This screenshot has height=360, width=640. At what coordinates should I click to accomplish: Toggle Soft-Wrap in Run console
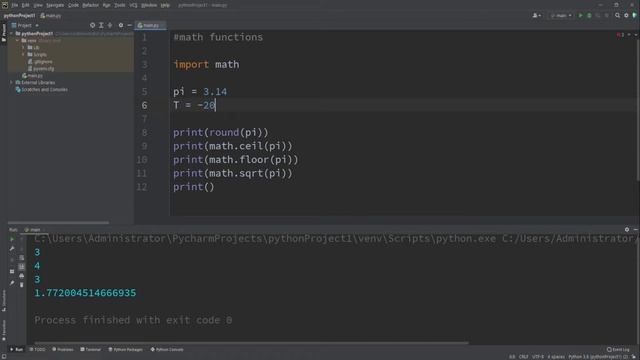point(22,258)
